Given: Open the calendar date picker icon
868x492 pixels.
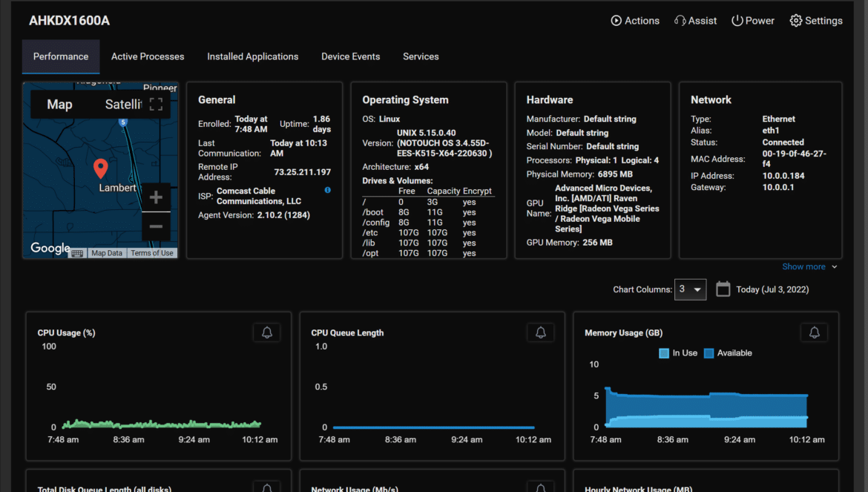Looking at the screenshot, I should (723, 289).
